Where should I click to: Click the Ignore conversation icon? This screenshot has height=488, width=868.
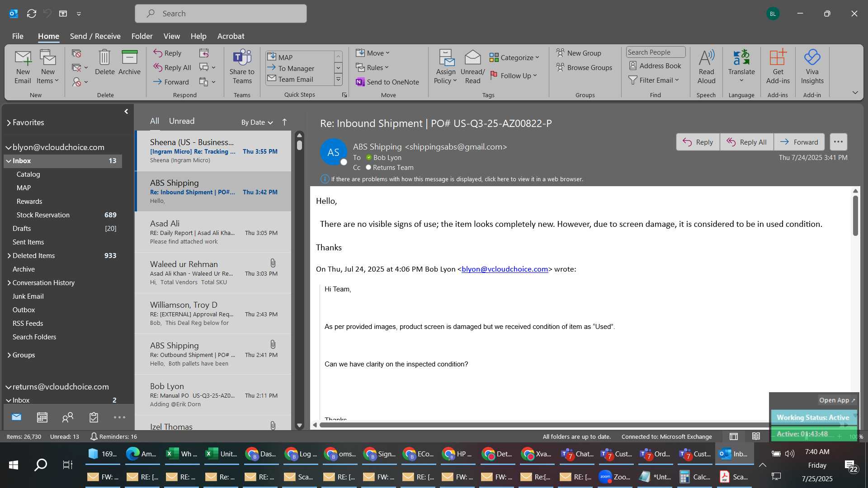pos(76,53)
